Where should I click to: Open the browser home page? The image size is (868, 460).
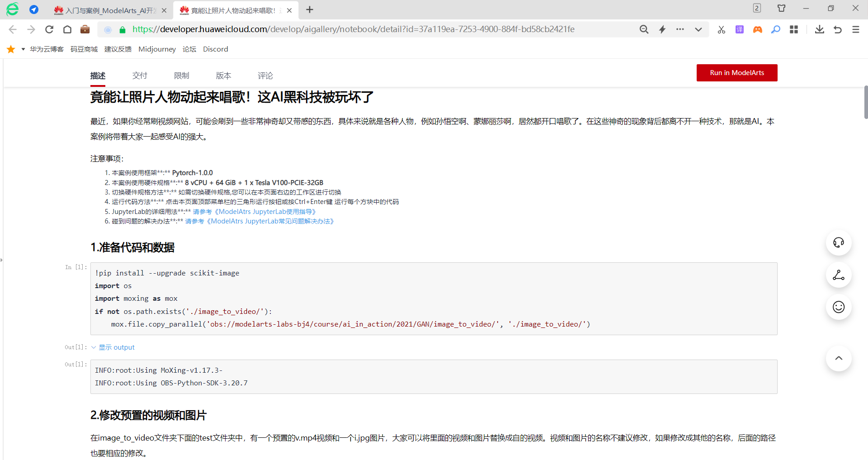click(67, 29)
